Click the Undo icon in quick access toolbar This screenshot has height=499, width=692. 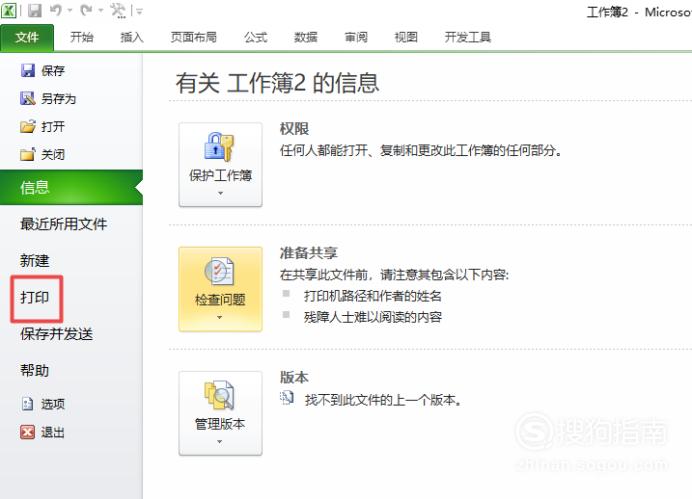(56, 10)
